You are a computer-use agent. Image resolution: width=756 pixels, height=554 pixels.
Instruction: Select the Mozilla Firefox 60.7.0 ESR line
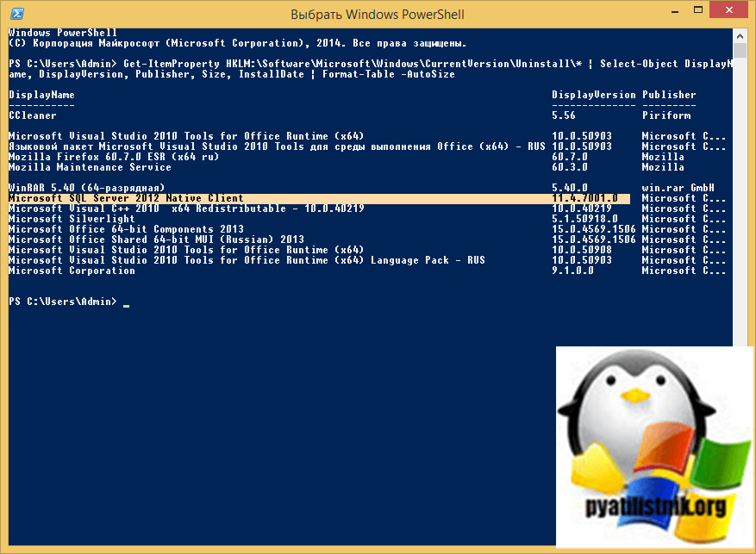tap(113, 157)
